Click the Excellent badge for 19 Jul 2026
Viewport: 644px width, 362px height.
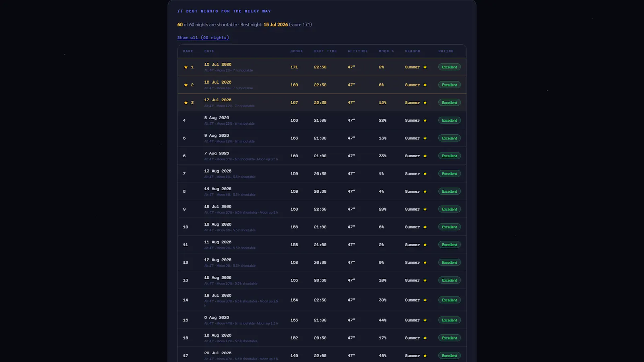[x=450, y=300]
